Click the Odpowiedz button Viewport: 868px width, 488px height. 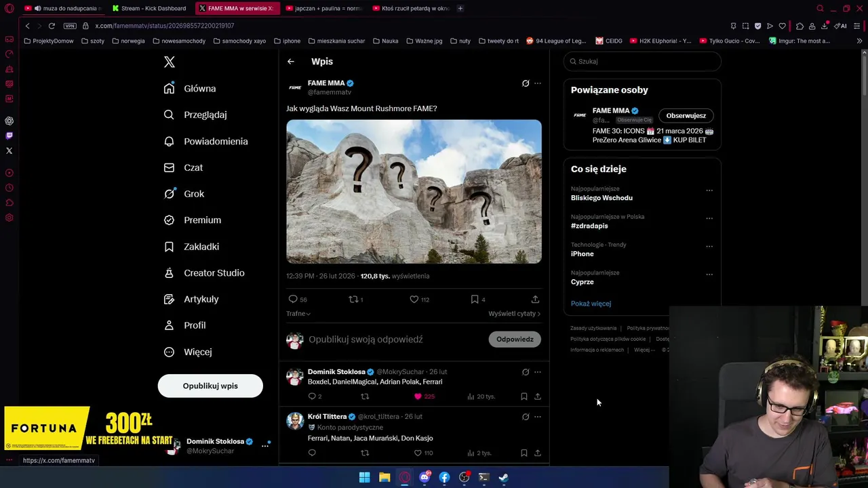[515, 339]
